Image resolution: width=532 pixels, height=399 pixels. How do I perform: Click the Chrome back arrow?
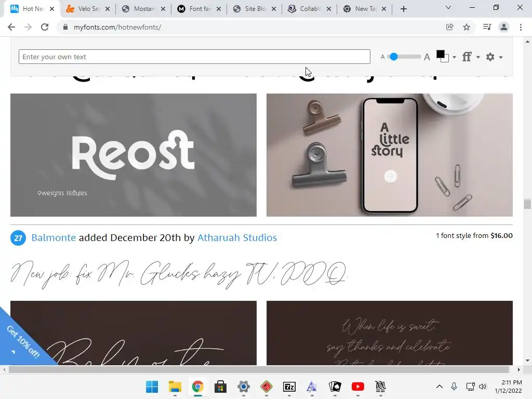(11, 27)
